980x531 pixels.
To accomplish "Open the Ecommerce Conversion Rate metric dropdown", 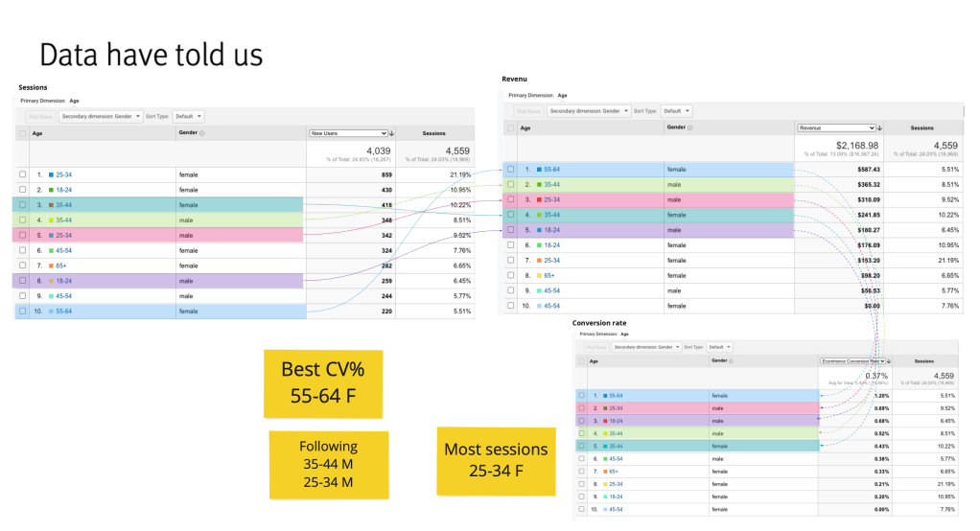I will pyautogui.click(x=852, y=361).
